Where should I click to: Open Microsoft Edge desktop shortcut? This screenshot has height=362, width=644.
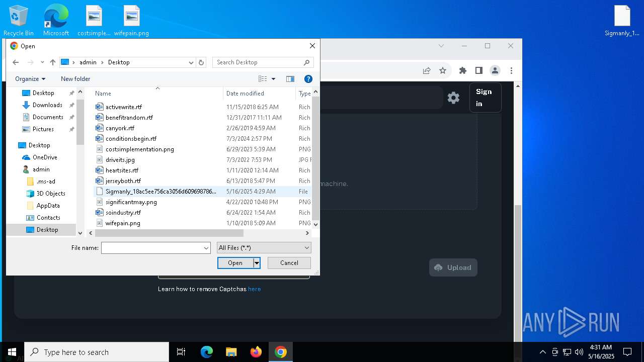point(56,20)
